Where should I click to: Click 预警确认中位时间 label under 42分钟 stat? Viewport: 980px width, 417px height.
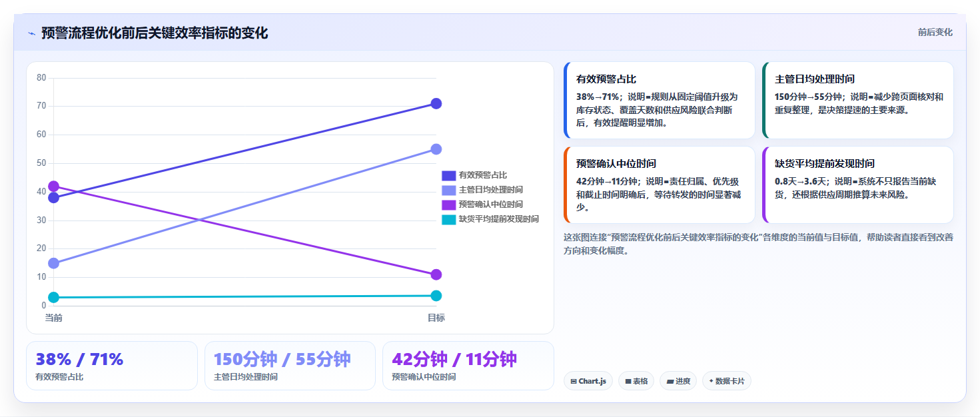[424, 377]
